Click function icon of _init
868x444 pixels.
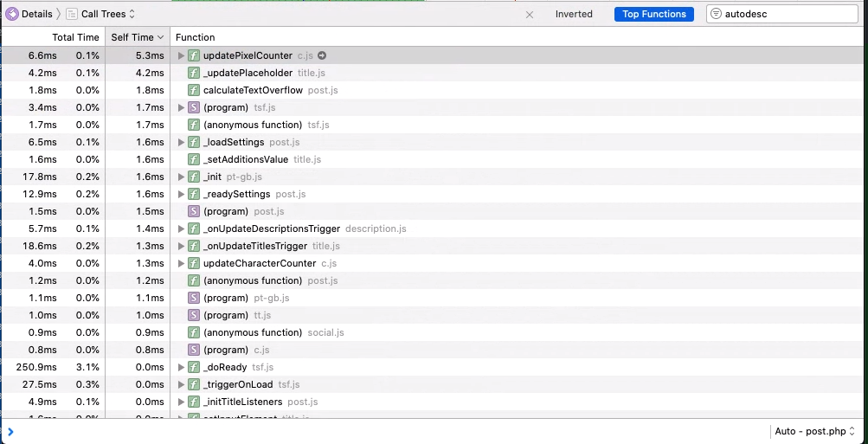193,177
